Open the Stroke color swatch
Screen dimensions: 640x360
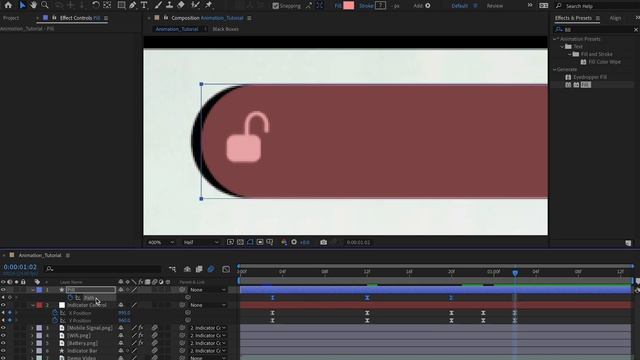pyautogui.click(x=380, y=5)
